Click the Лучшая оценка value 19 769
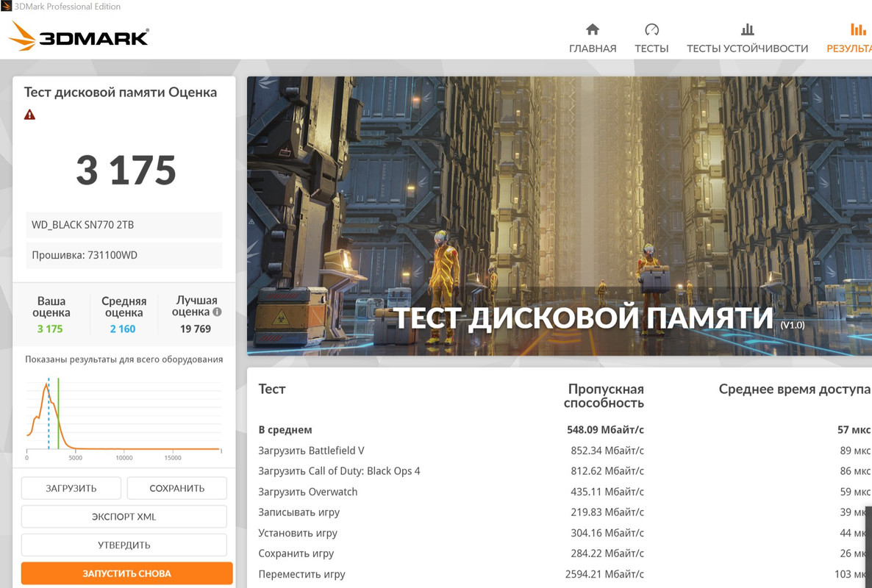872x588 pixels. tap(195, 329)
